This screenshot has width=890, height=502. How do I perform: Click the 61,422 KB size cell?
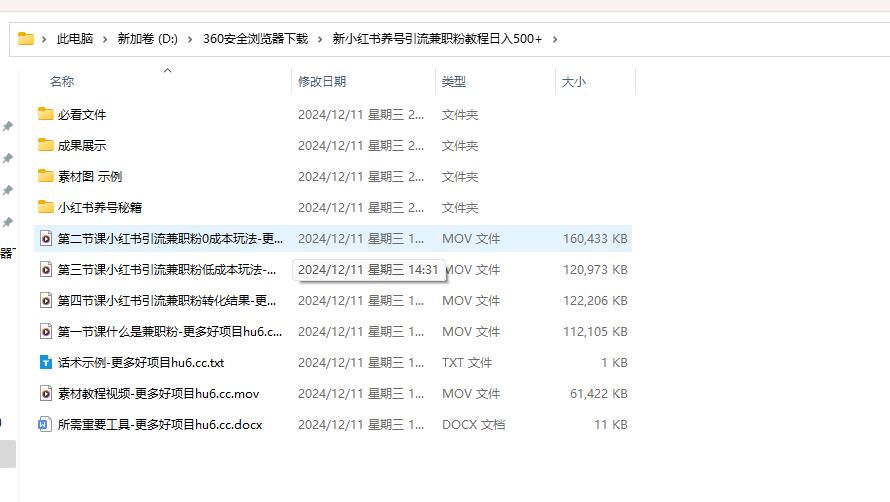click(x=598, y=394)
